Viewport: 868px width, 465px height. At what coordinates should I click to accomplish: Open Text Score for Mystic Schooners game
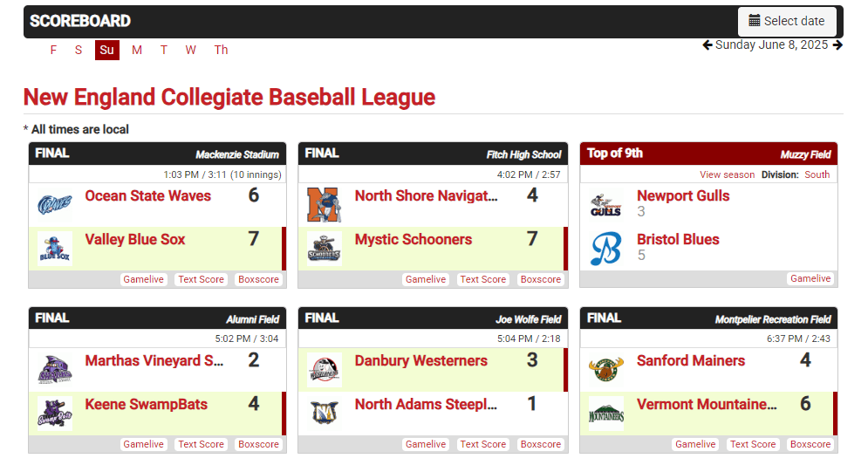[x=483, y=280]
